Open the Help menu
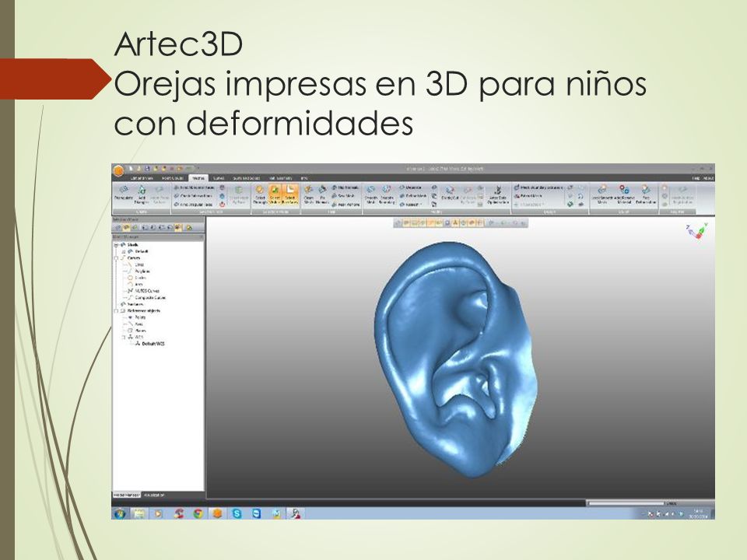The width and height of the screenshot is (747, 560). pos(696,178)
